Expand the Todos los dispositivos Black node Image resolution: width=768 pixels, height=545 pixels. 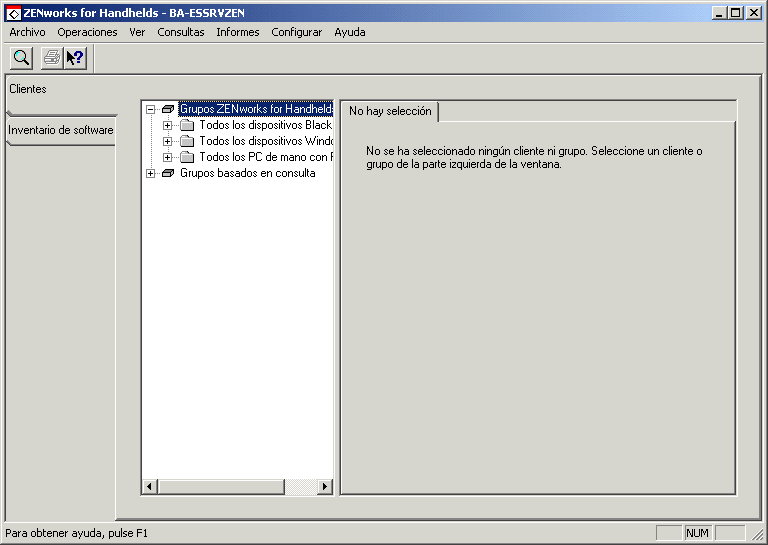(168, 125)
